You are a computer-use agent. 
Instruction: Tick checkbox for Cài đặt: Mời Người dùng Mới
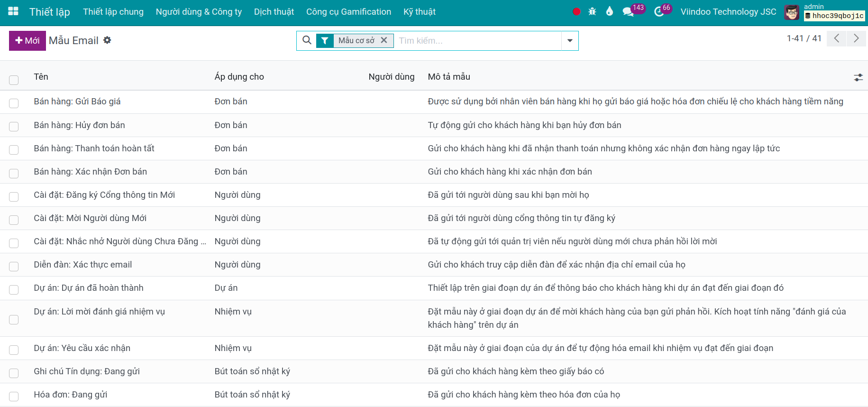pos(14,220)
